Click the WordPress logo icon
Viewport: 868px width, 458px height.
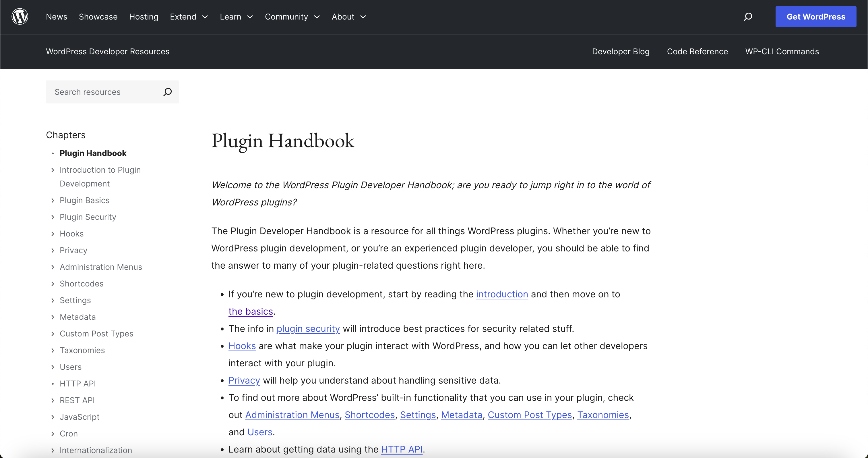[20, 16]
